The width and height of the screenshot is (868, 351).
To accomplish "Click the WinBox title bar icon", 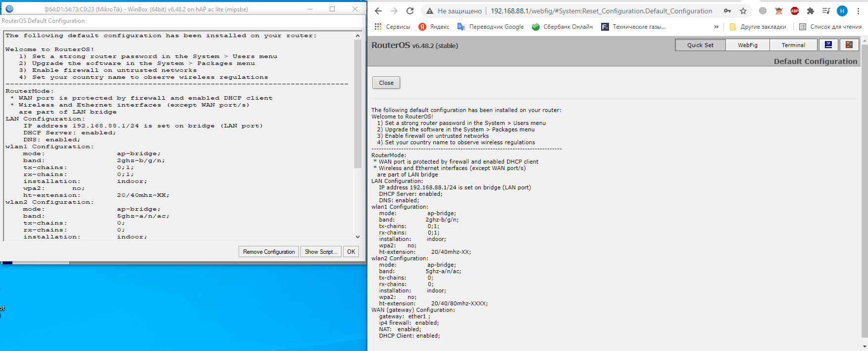I will (9, 9).
